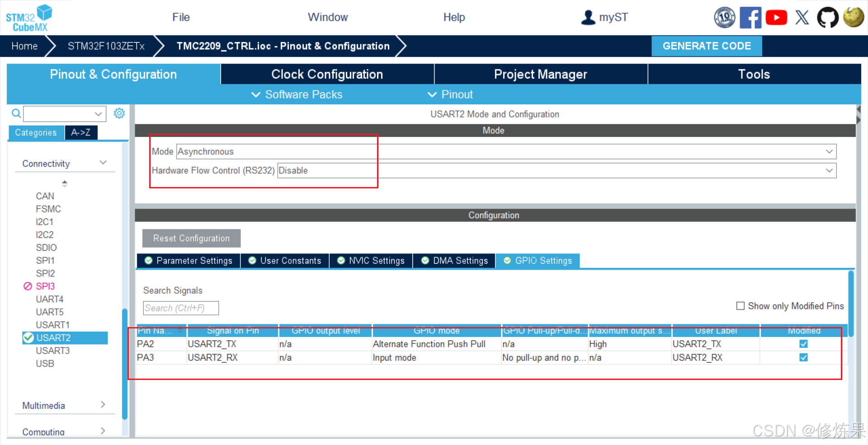Open Parameter Settings tab
Image resolution: width=868 pixels, height=445 pixels.
(188, 261)
